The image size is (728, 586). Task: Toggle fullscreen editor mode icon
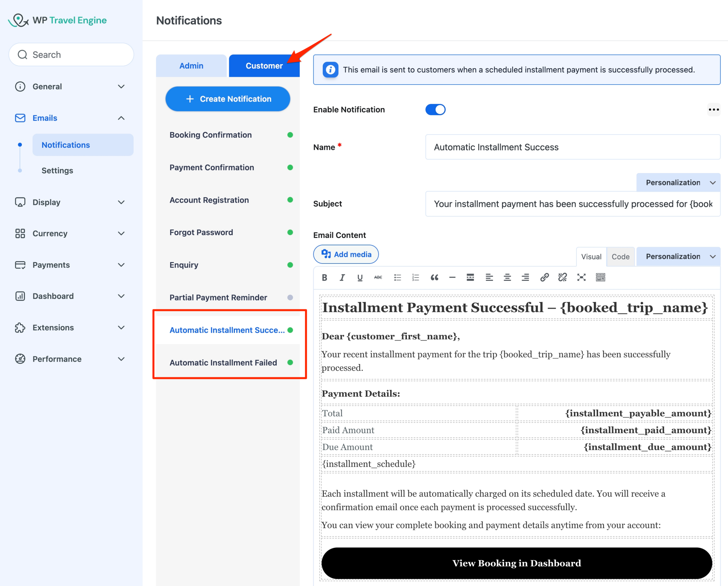pos(581,277)
